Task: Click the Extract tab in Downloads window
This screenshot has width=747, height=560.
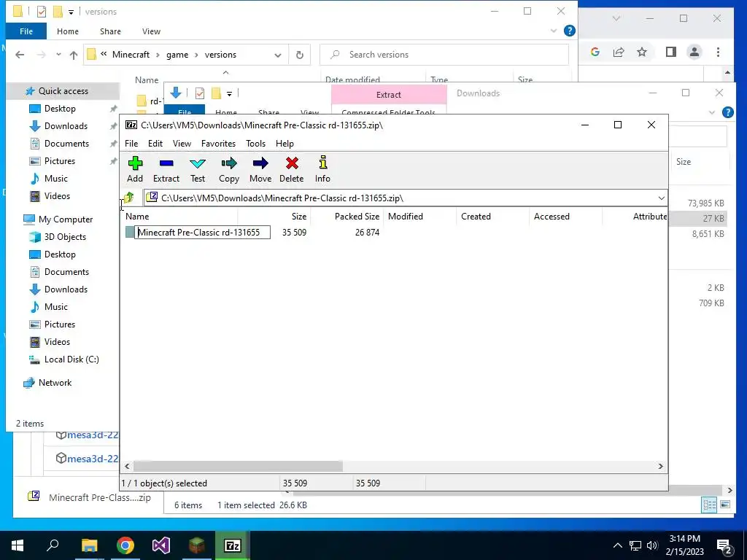Action: pyautogui.click(x=389, y=95)
